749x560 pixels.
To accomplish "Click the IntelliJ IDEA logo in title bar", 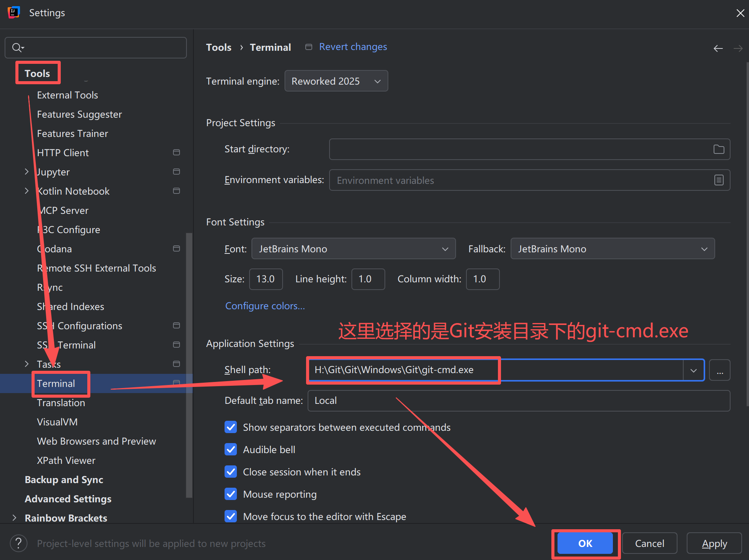I will (x=14, y=13).
